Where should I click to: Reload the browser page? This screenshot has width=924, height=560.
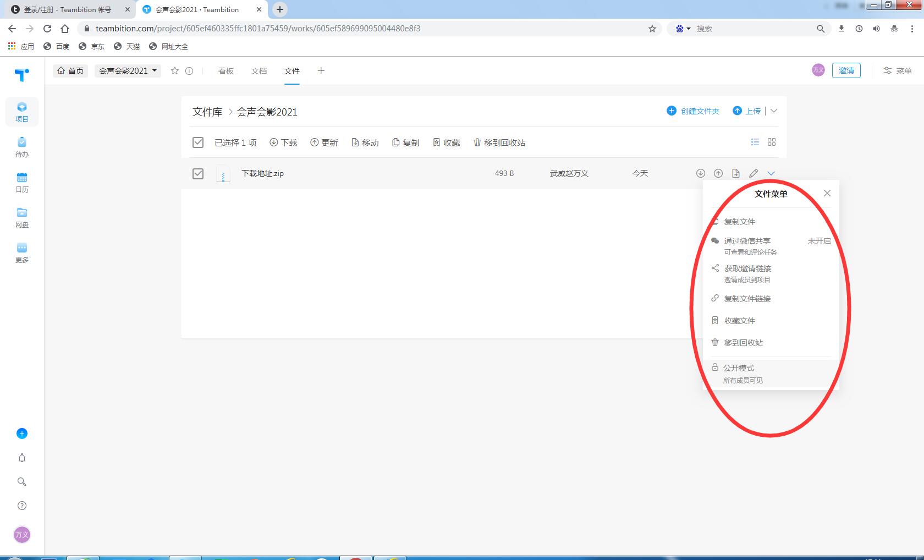(x=47, y=29)
